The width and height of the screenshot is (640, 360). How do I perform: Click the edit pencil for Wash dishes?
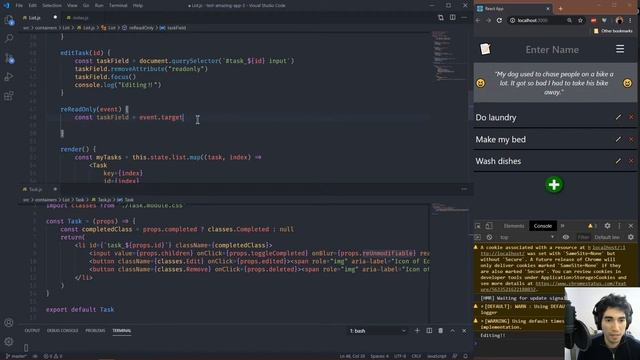pyautogui.click(x=618, y=161)
